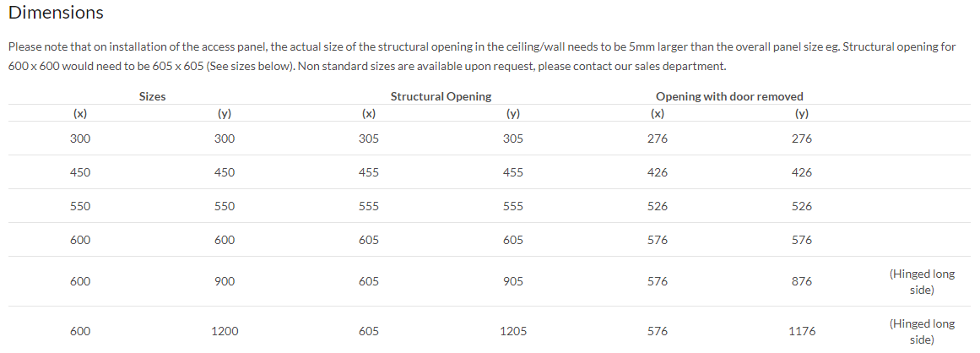980x353 pixels.
Task: Click the Opening with door removed header
Action: (x=729, y=96)
